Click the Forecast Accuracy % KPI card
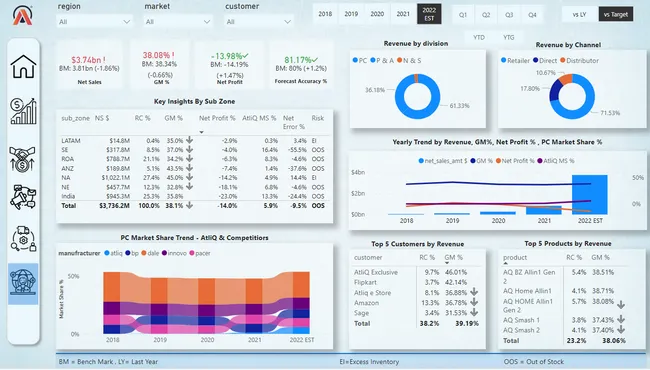Screen dimensions: 650x370 [x=301, y=65]
